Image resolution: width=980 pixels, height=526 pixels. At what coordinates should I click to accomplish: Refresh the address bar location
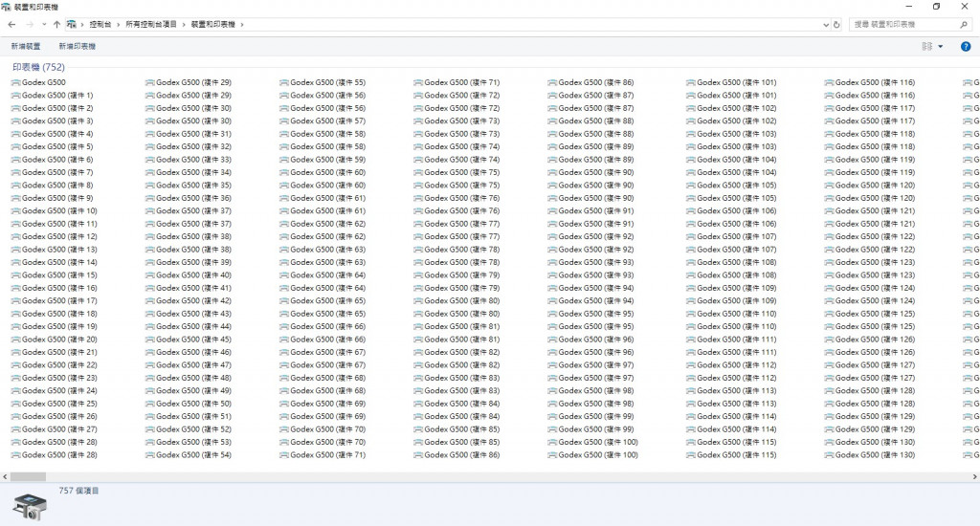tap(836, 24)
